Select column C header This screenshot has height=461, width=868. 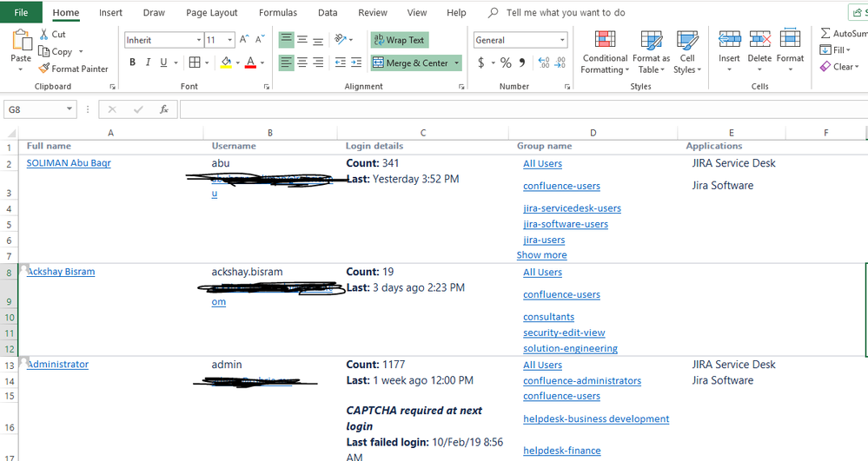423,133
